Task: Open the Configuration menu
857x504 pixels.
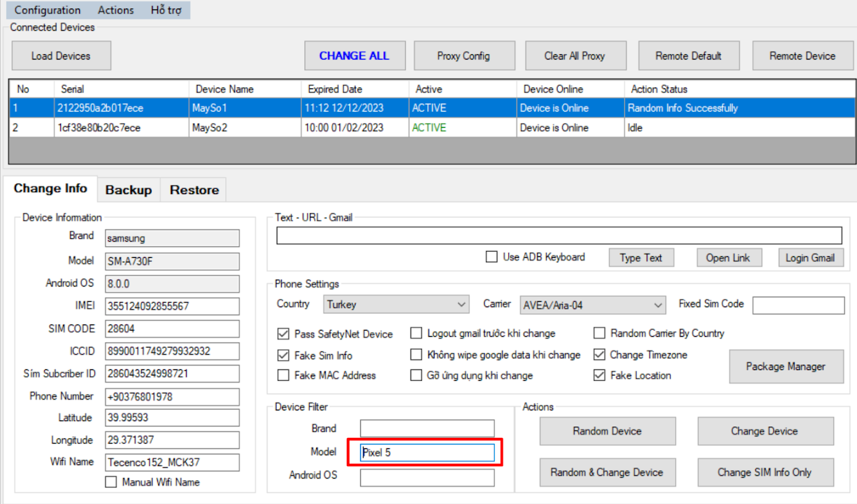Action: tap(48, 10)
